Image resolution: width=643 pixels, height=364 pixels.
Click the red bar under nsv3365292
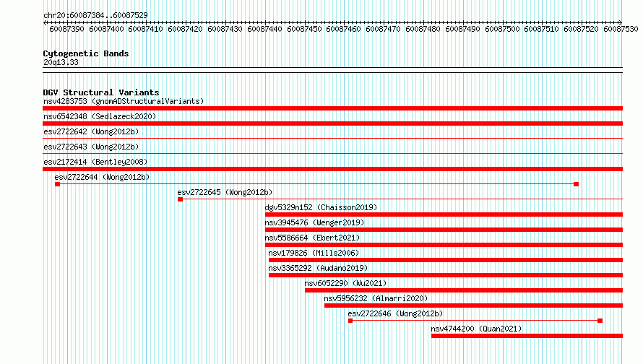click(x=446, y=275)
